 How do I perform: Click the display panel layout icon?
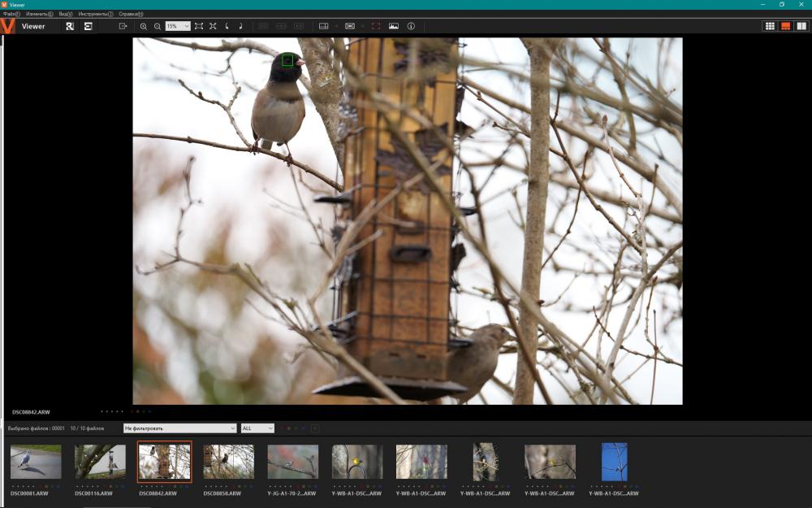click(324, 26)
